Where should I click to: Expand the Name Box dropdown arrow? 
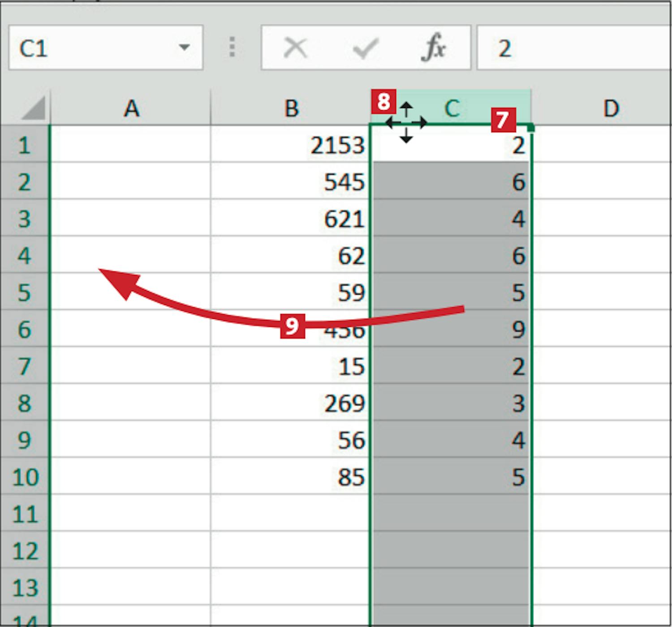[184, 47]
